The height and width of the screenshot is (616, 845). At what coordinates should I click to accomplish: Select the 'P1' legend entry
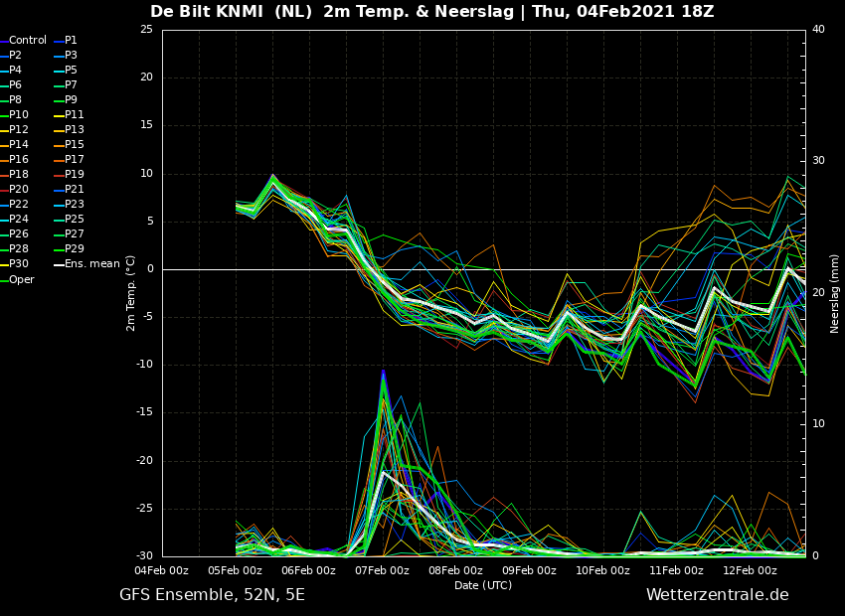(x=66, y=41)
